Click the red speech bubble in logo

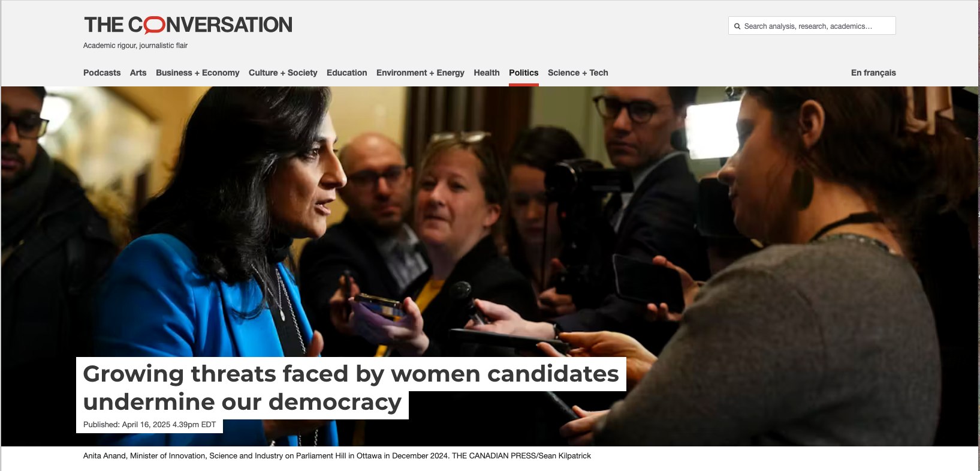tap(155, 25)
